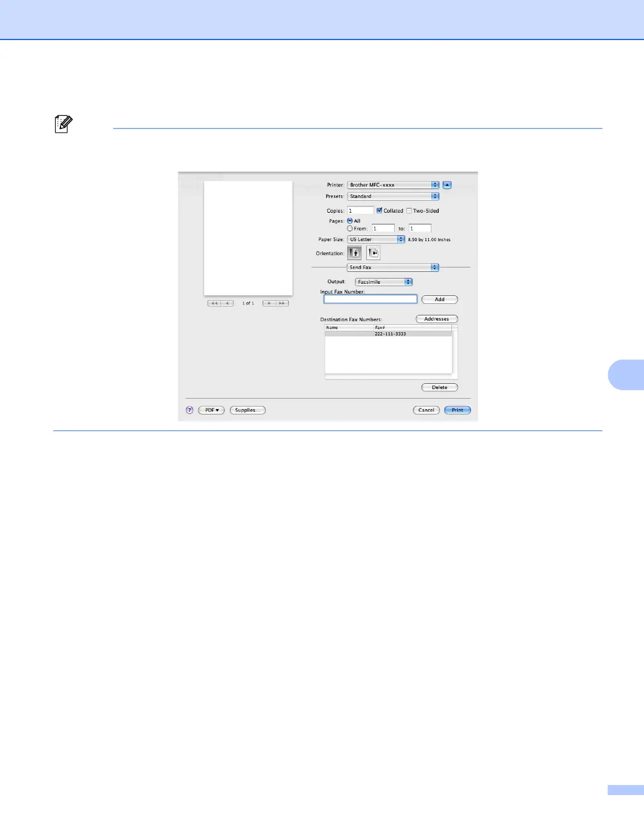Click the to page number field
This screenshot has height=834, width=644.
point(420,229)
